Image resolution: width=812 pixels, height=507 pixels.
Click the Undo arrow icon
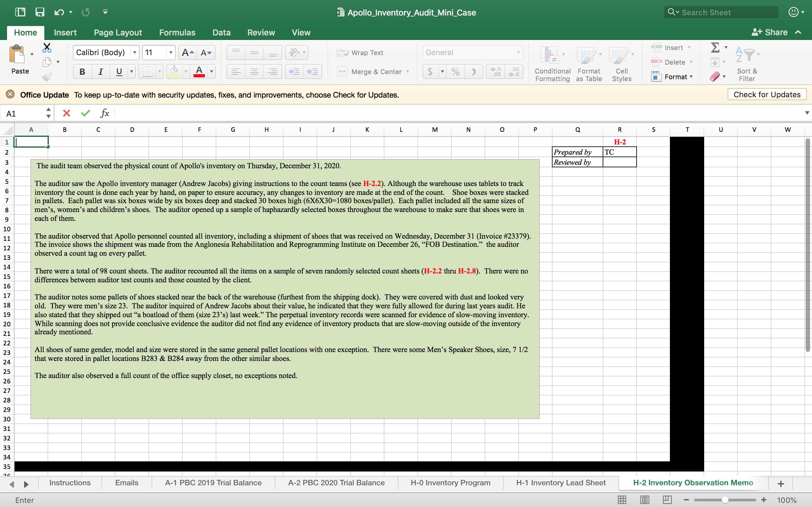coord(59,12)
